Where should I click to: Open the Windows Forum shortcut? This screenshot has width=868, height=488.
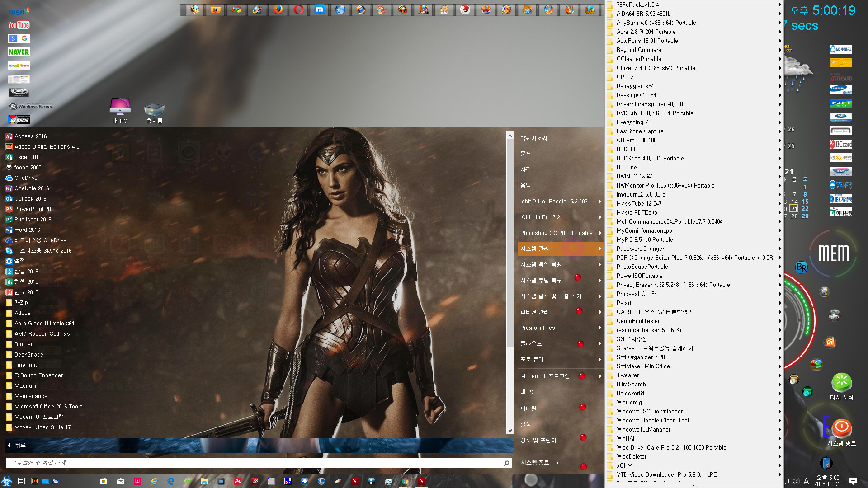tap(30, 106)
